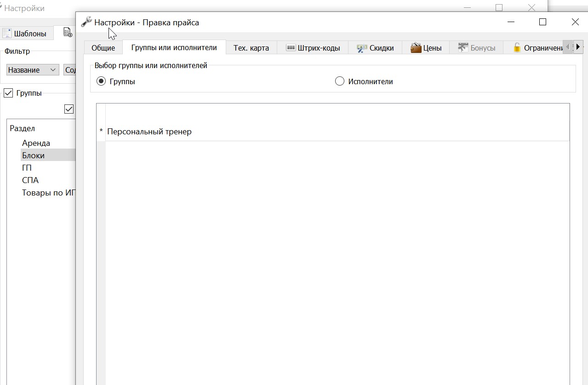Select Аренда in the Раздел tree
The height and width of the screenshot is (385, 588).
[36, 143]
